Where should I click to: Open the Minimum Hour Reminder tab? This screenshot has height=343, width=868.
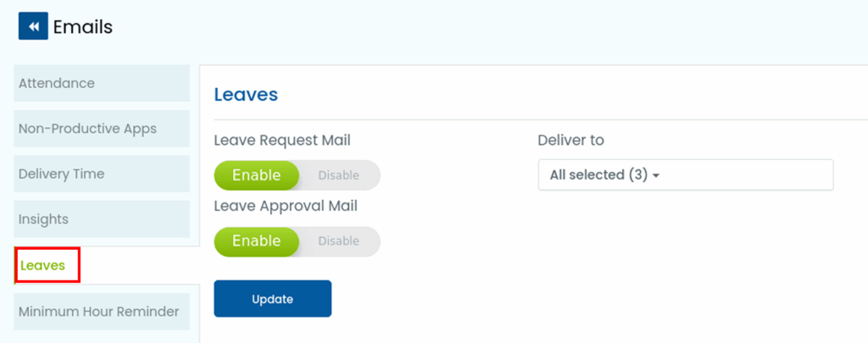click(102, 312)
